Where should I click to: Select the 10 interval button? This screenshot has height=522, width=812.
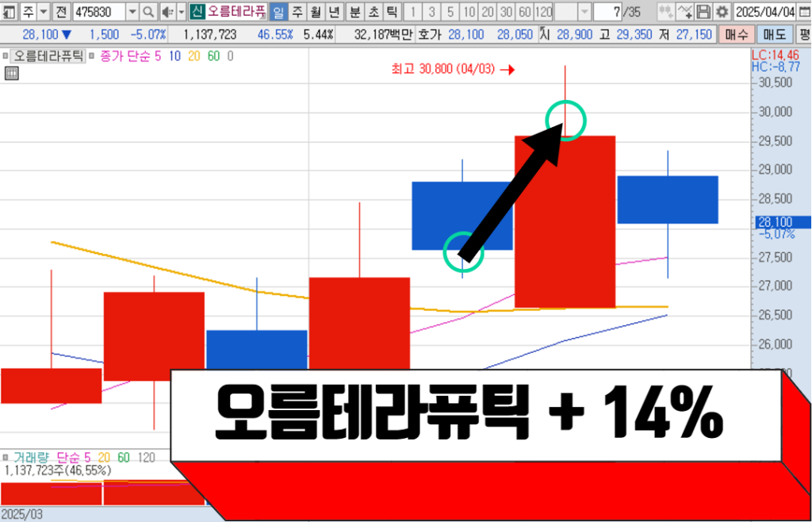[x=469, y=11]
